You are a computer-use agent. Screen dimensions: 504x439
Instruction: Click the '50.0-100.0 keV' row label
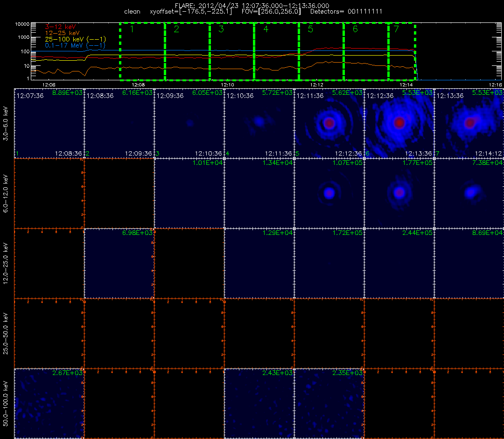6,404
